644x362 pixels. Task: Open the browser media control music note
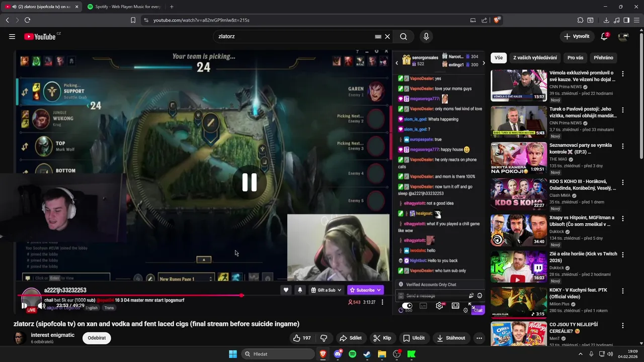click(616, 20)
